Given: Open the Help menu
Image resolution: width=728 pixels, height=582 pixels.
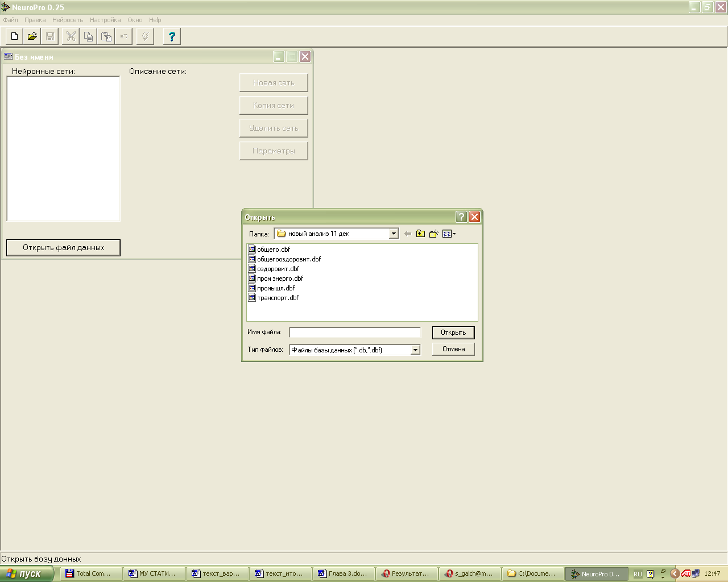Looking at the screenshot, I should [x=155, y=20].
